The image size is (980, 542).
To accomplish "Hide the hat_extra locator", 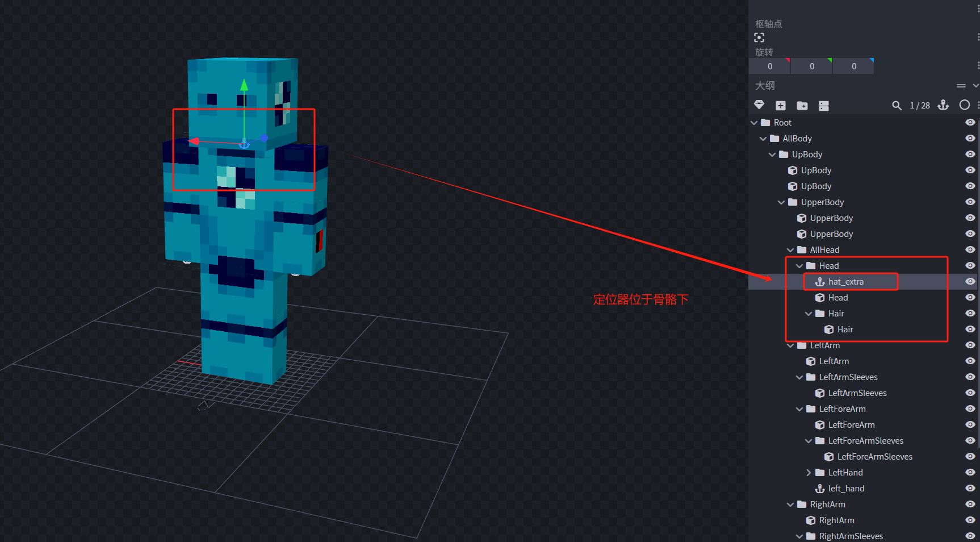I will (x=970, y=282).
